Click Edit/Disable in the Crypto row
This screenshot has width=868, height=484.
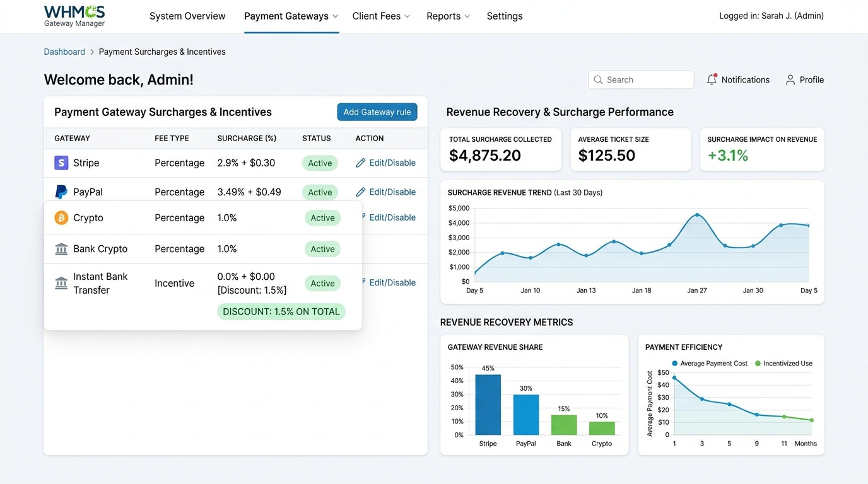coord(392,217)
